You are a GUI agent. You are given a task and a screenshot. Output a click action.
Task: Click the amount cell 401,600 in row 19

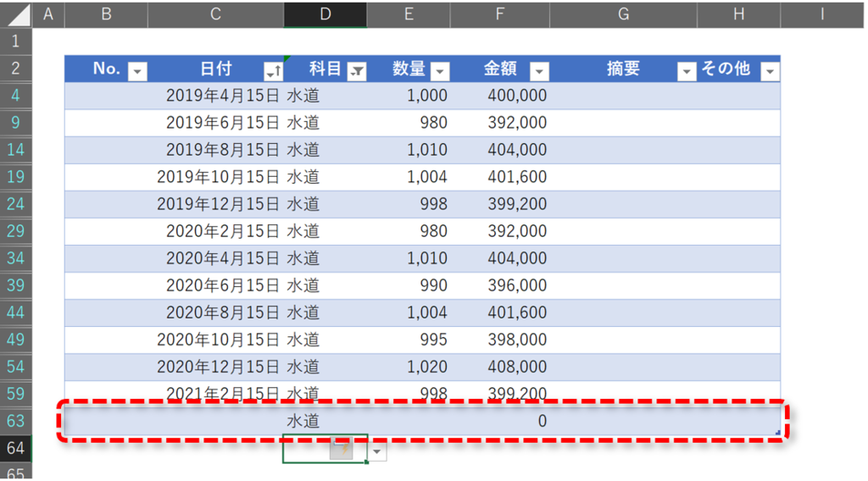pos(500,177)
